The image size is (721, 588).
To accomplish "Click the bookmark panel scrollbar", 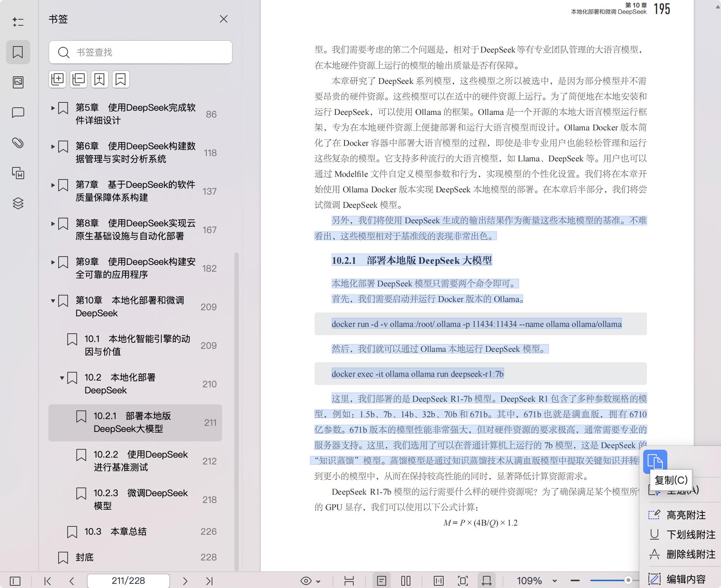I will (x=237, y=411).
